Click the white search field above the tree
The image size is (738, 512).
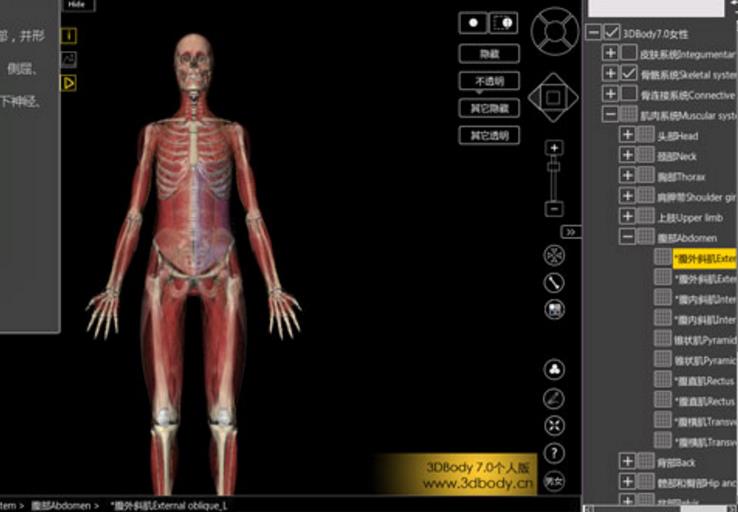pos(656,8)
